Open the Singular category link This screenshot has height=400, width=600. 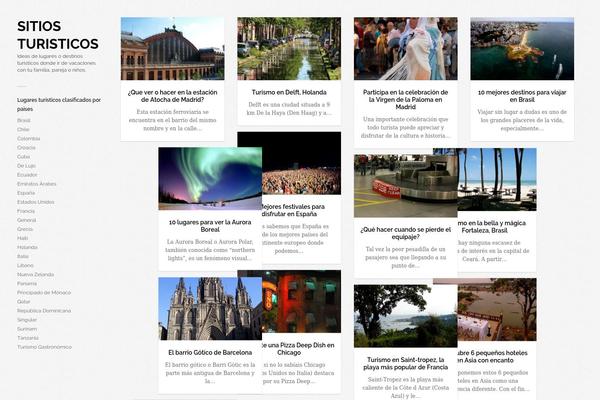pyautogui.click(x=27, y=320)
